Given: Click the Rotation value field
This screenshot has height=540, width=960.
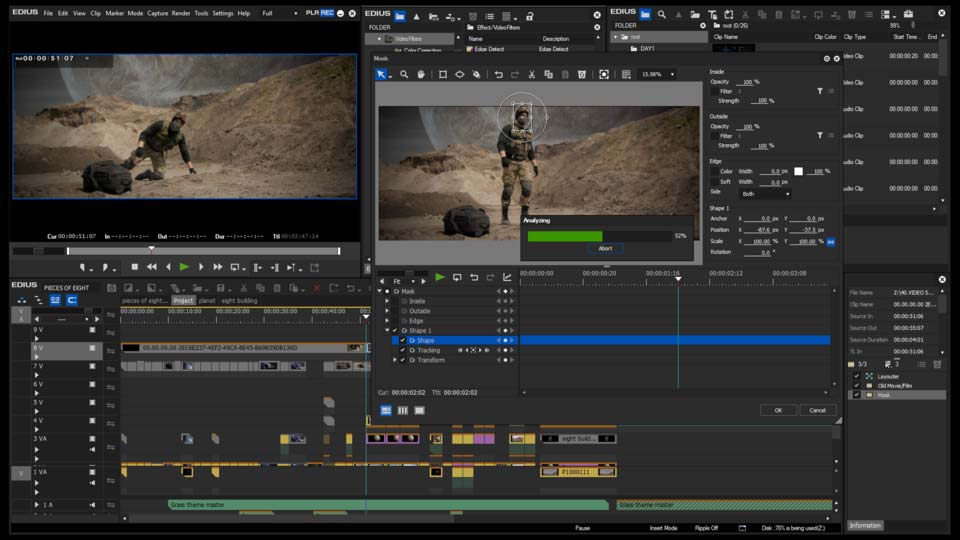Looking at the screenshot, I should [x=758, y=252].
